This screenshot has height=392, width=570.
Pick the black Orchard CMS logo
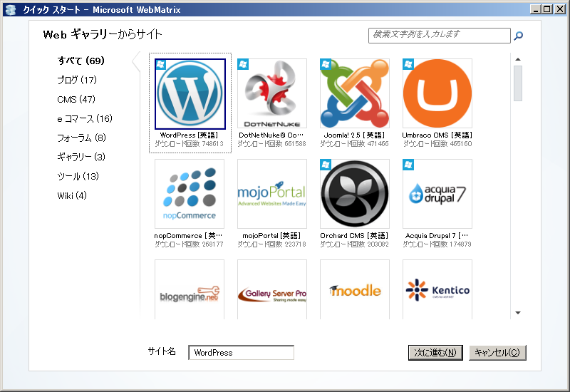(x=354, y=194)
